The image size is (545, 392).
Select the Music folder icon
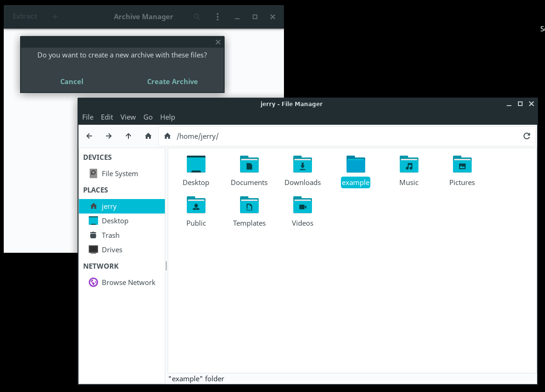pyautogui.click(x=409, y=165)
